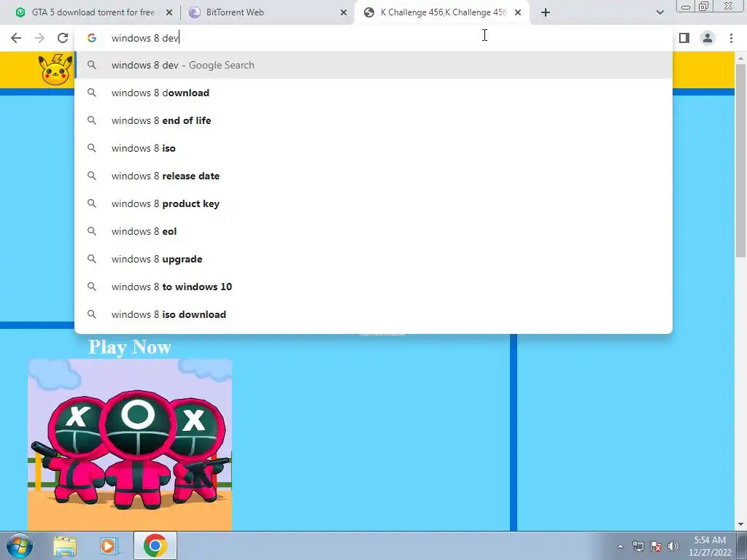Open the Windows Start menu

tap(20, 545)
